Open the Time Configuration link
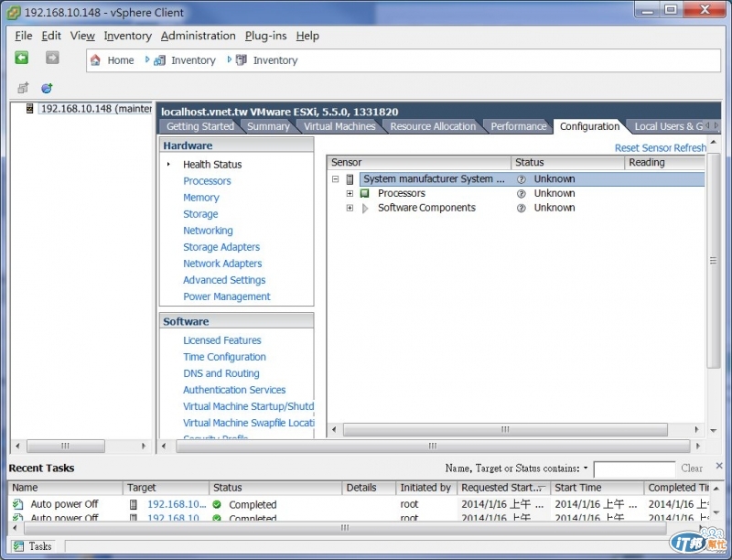 click(224, 357)
